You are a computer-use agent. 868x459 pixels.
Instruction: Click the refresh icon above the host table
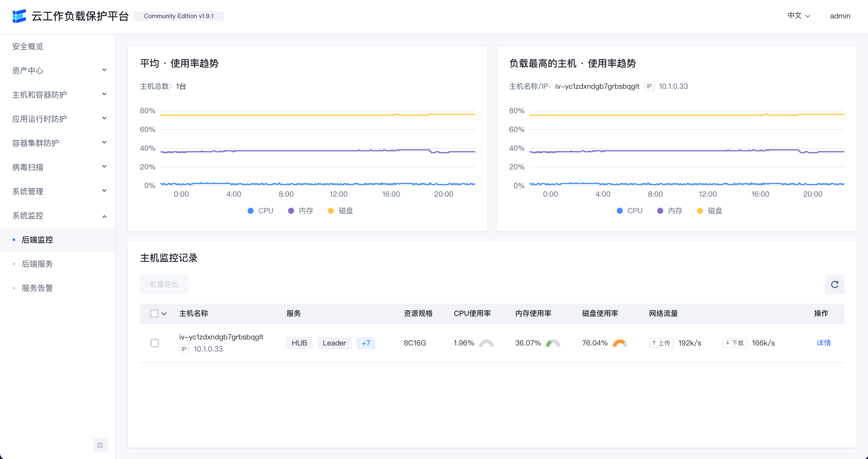(834, 284)
